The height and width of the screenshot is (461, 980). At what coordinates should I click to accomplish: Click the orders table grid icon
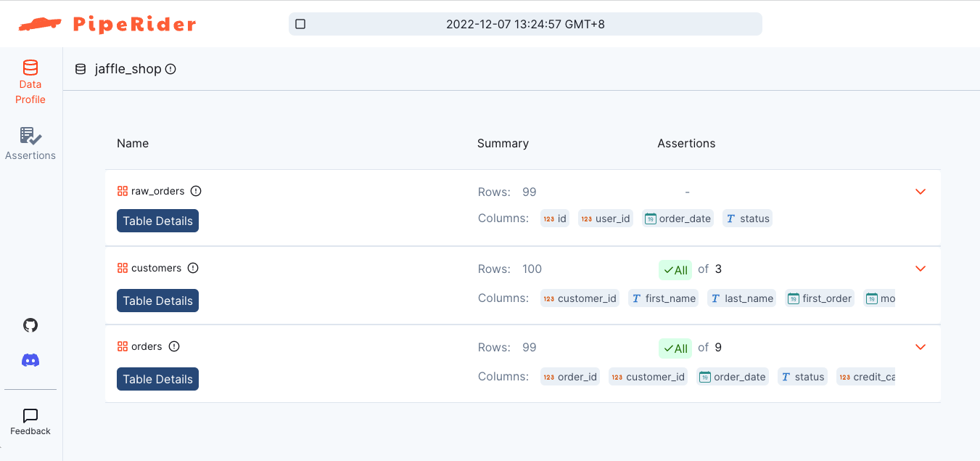coord(123,346)
